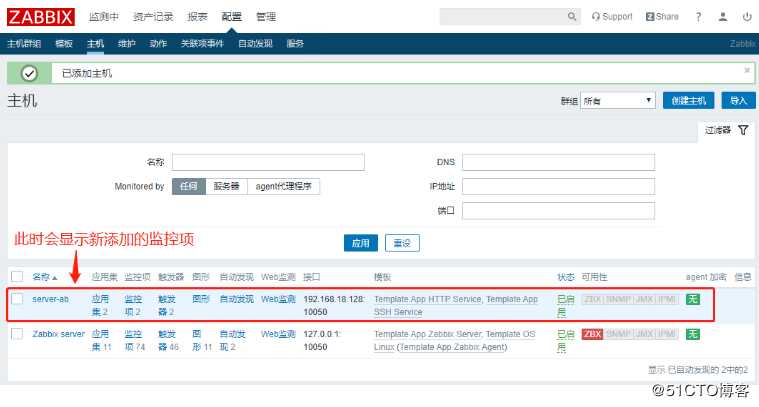This screenshot has width=759, height=407.
Task: Click the 创建主机 button
Action: tap(688, 101)
